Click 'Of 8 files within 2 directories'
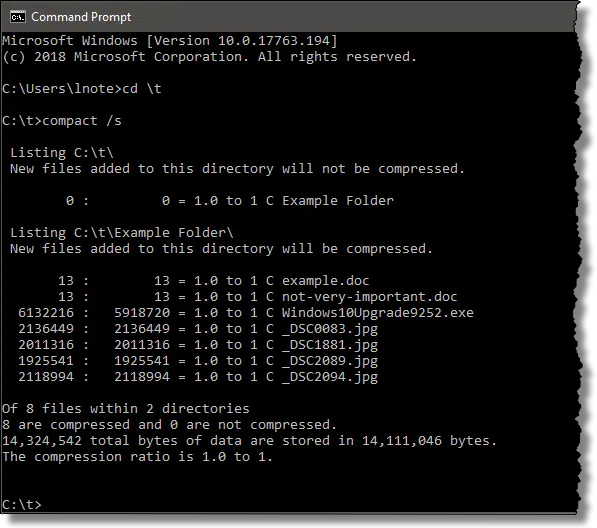 point(126,408)
